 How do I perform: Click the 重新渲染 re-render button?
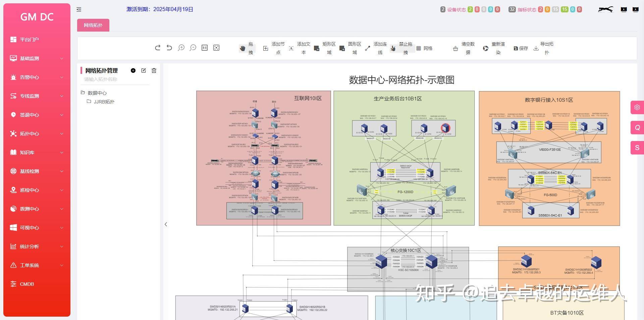494,48
